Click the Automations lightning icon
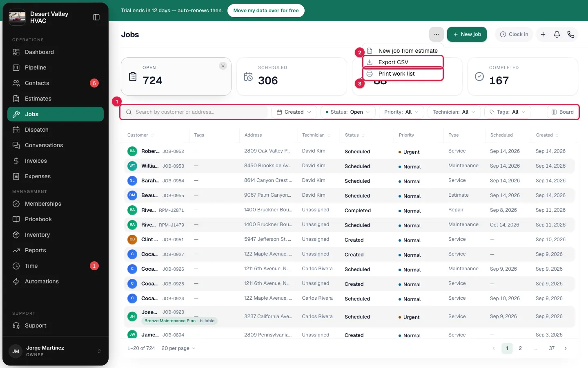The width and height of the screenshot is (588, 368). (x=16, y=281)
